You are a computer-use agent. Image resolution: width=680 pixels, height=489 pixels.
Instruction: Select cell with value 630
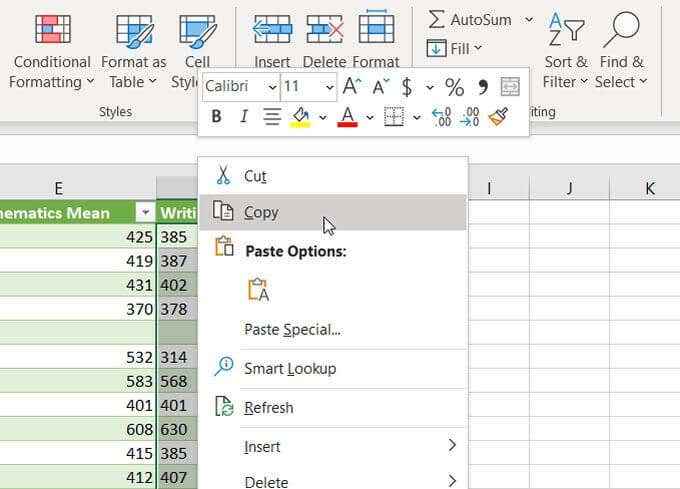point(177,429)
